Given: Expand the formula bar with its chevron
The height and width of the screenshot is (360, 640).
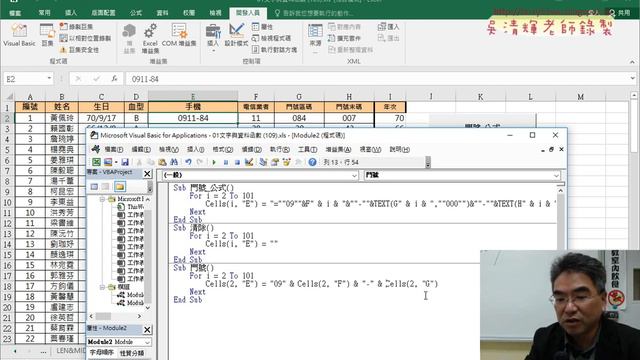Looking at the screenshot, I should pyautogui.click(x=632, y=78).
